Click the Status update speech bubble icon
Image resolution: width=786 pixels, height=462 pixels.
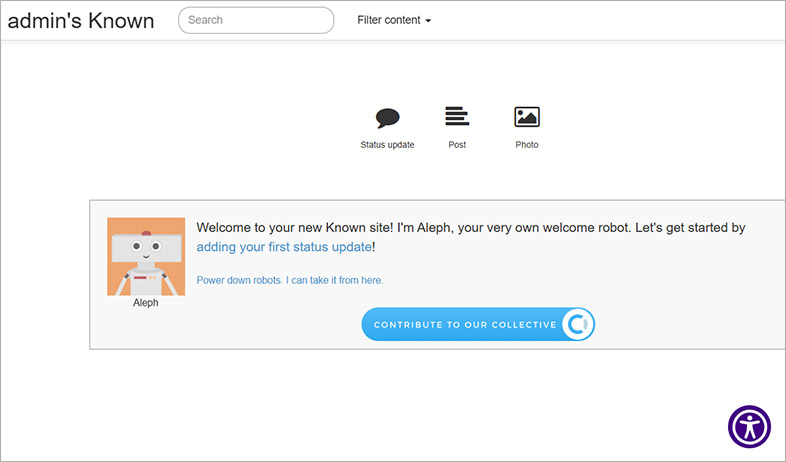(x=387, y=118)
